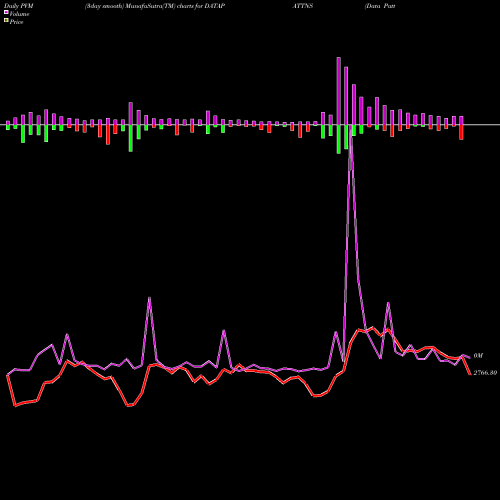Click the Volume legend color swatch
This screenshot has width=500, height=500.
coord(6,12)
